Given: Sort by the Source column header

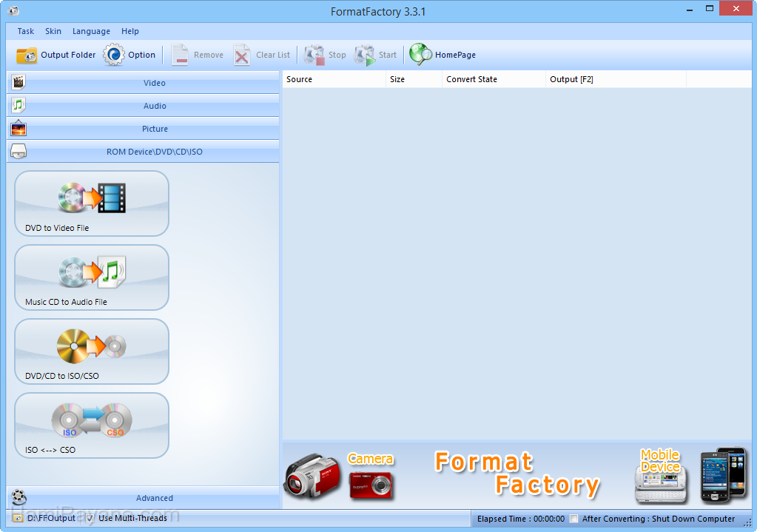Looking at the screenshot, I should click(x=334, y=79).
